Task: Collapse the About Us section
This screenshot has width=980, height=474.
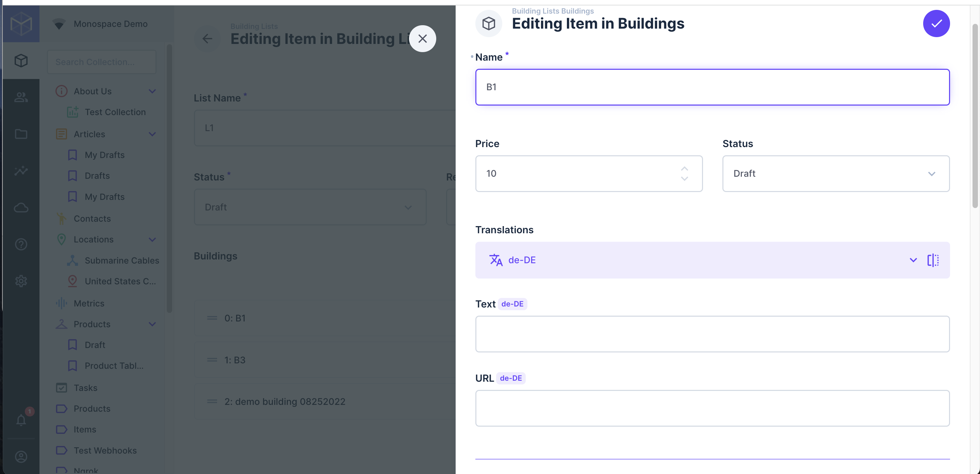Action: (152, 91)
